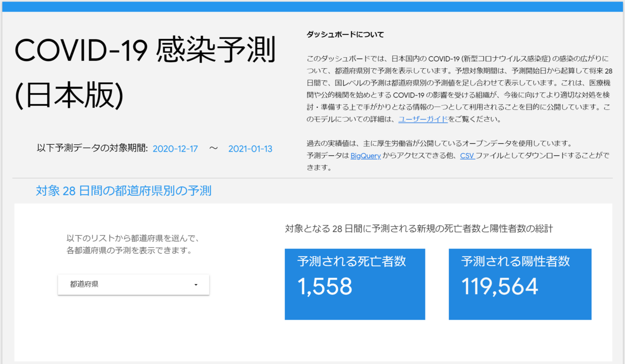The image size is (625, 364).
Task: Click the 予測される陽性者数 scorecard
Action: pyautogui.click(x=520, y=284)
